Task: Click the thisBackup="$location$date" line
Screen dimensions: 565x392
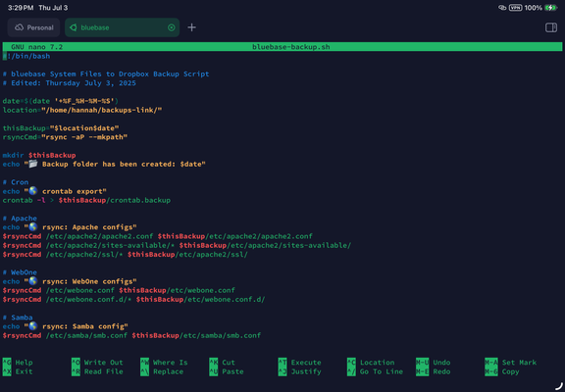Action: pyautogui.click(x=61, y=128)
